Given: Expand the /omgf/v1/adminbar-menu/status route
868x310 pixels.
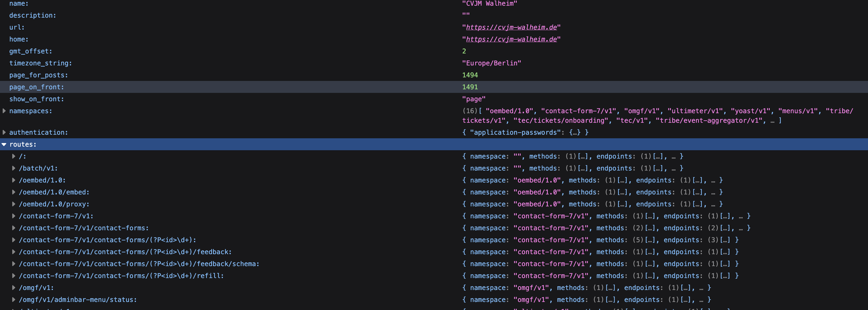Looking at the screenshot, I should coord(13,300).
